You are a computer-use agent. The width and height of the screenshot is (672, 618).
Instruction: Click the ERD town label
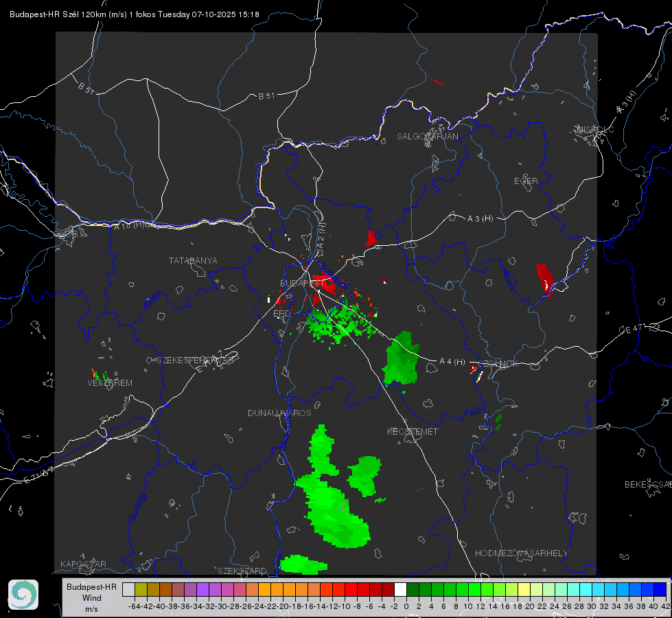[281, 314]
